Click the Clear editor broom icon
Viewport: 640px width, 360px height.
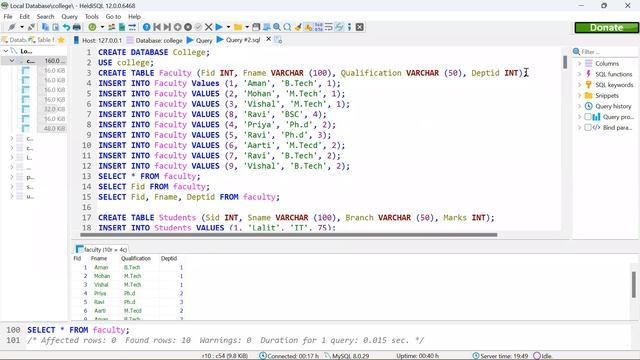[298, 27]
